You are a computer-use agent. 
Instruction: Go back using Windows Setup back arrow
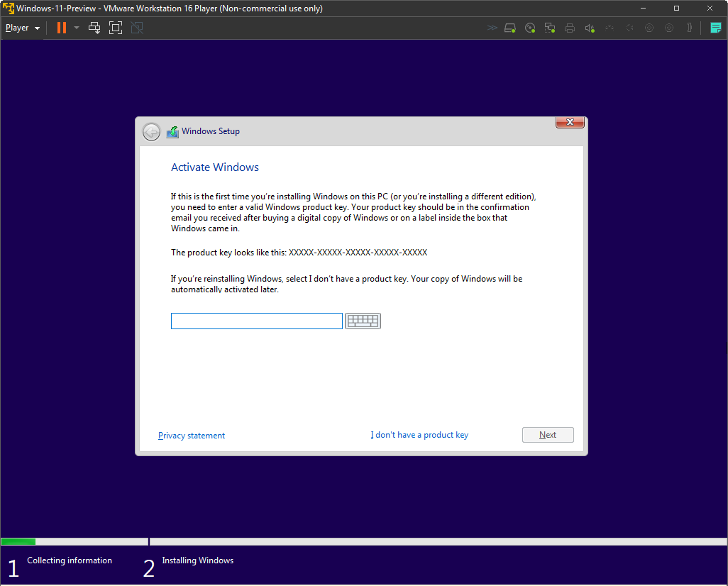click(x=151, y=132)
